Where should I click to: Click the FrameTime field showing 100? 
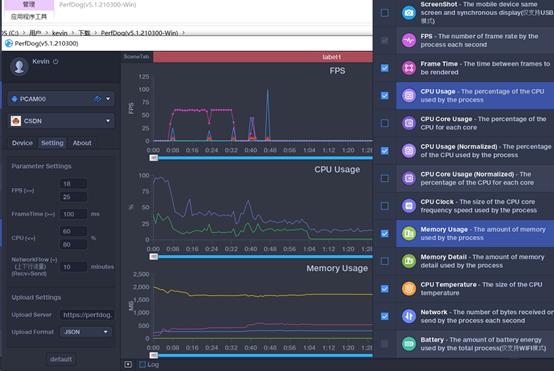[x=73, y=214]
